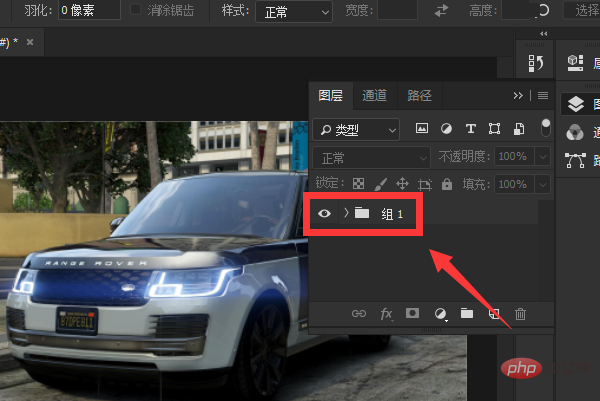Open the 类型 layer filter dropdown
600x401 pixels.
click(356, 130)
